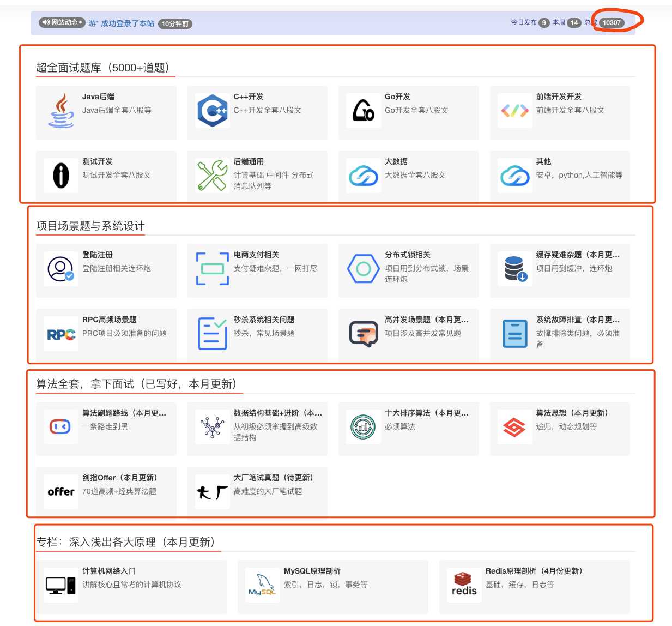Click the front-end code brackets icon
Screen dimensions: 672x626
coord(514,111)
